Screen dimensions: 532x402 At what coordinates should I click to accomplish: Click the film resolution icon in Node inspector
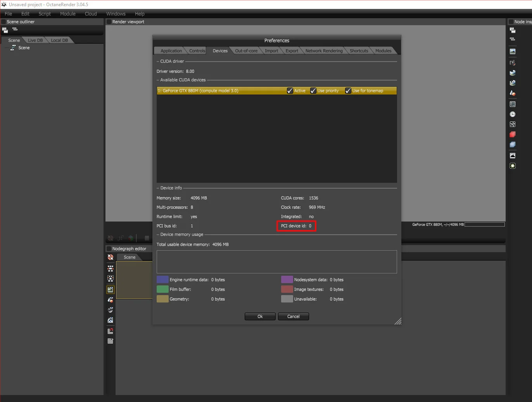coord(513,104)
